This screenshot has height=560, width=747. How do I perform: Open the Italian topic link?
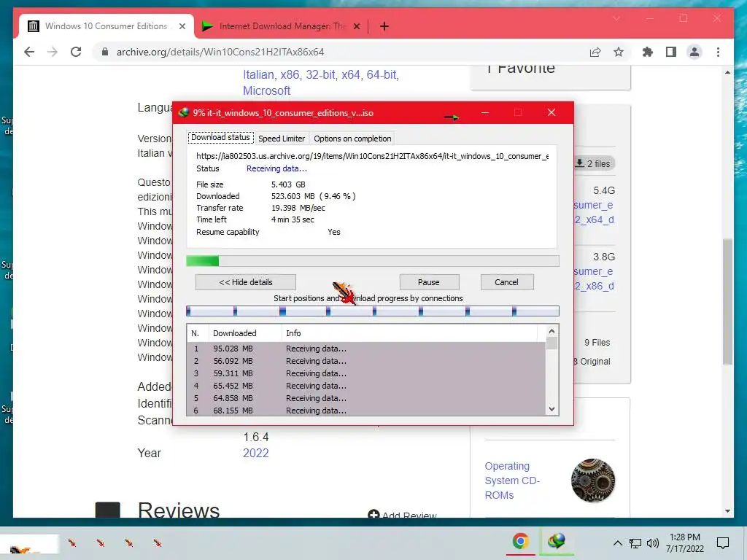click(x=258, y=75)
